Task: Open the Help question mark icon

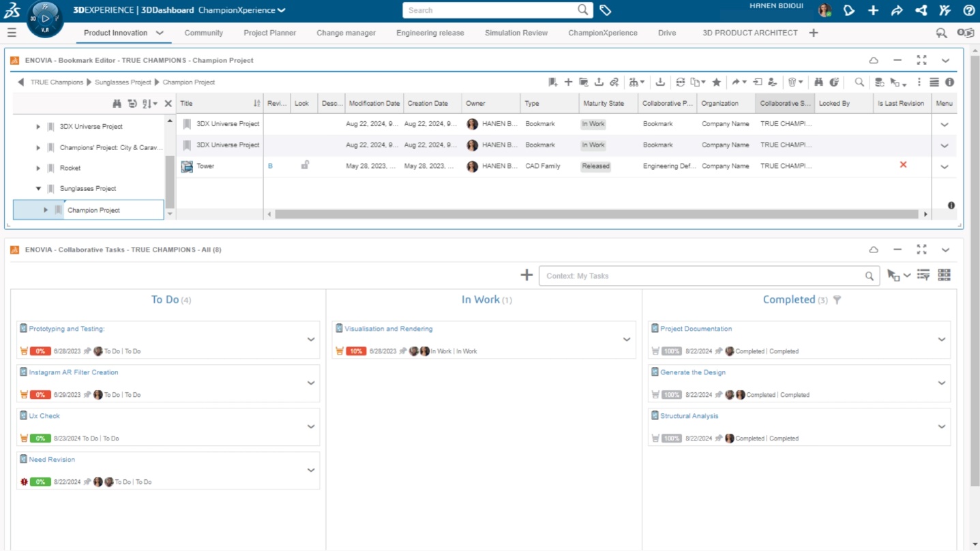Action: point(968,10)
